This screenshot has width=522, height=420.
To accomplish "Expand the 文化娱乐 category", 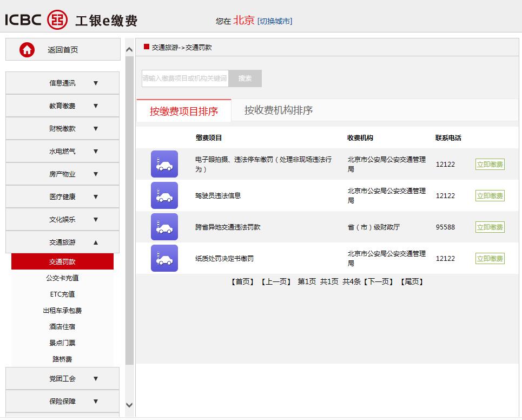I will (x=63, y=219).
